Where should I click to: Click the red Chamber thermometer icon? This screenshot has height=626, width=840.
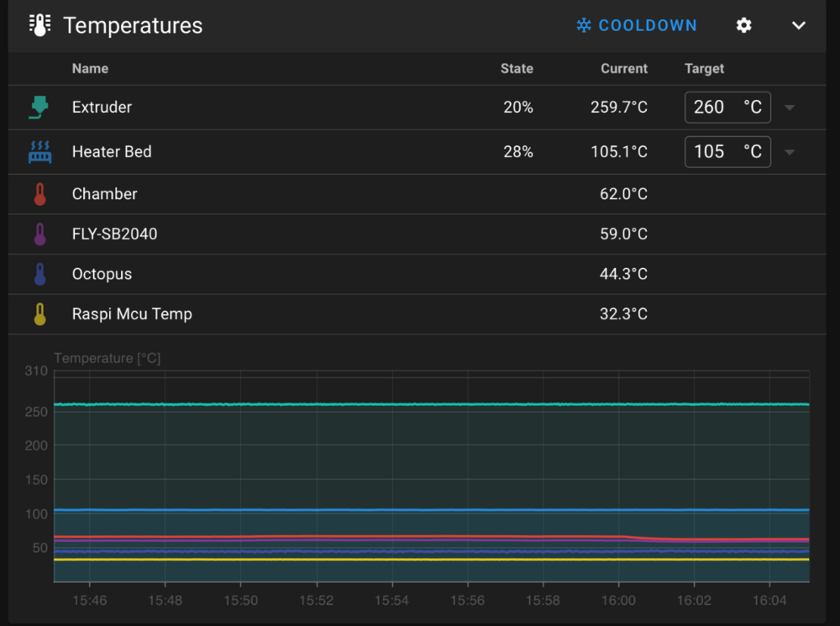[39, 194]
